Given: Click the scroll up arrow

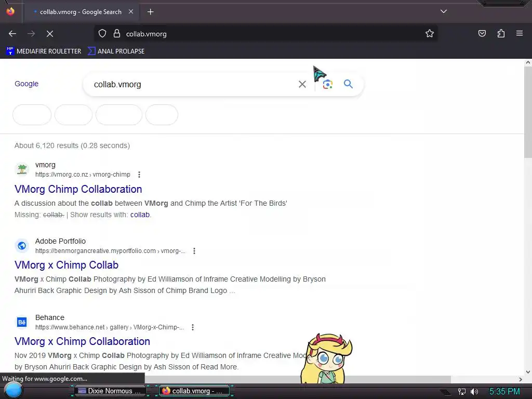Looking at the screenshot, I should coord(528,62).
